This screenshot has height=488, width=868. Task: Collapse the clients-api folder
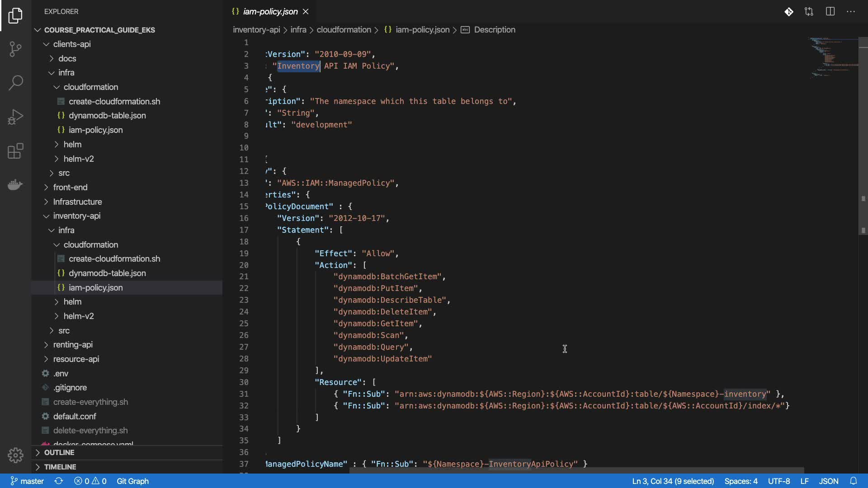point(71,44)
